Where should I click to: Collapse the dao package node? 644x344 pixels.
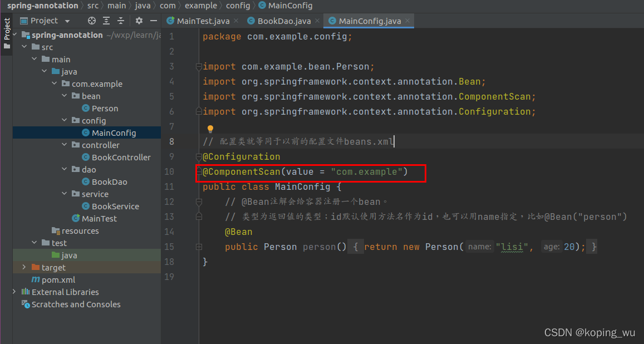coord(65,169)
